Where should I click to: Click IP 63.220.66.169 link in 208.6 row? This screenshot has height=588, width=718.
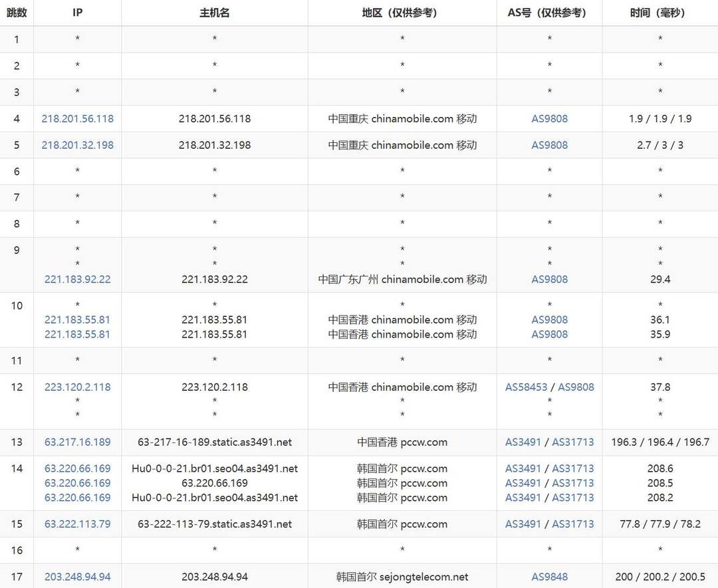click(77, 468)
